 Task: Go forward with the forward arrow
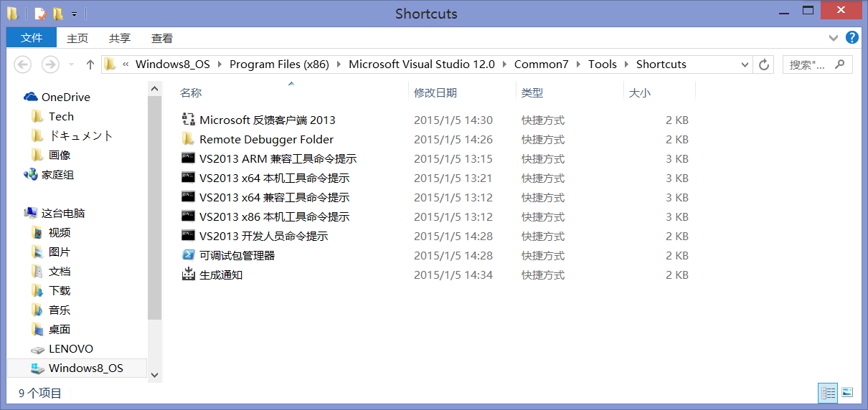click(x=50, y=65)
